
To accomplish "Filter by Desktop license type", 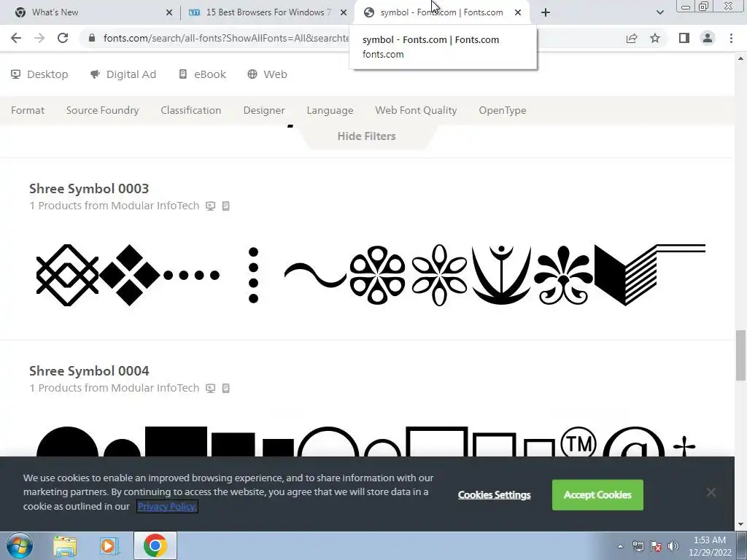I will point(39,74).
